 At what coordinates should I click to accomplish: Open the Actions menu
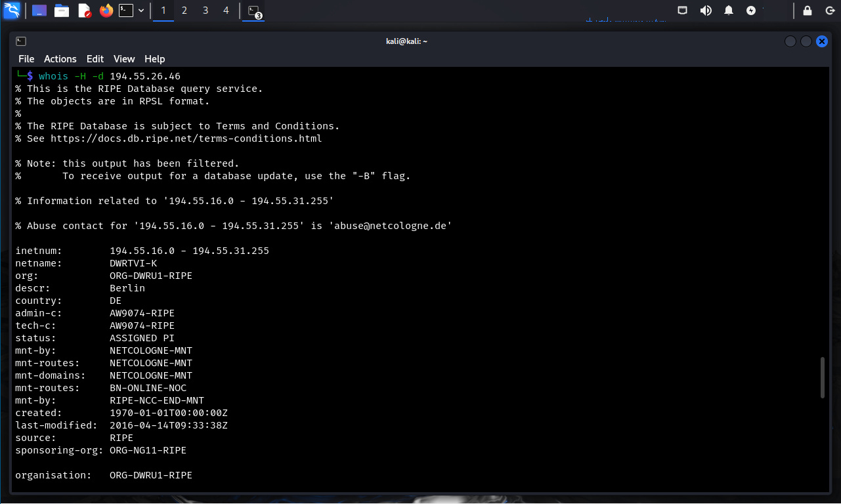tap(60, 59)
